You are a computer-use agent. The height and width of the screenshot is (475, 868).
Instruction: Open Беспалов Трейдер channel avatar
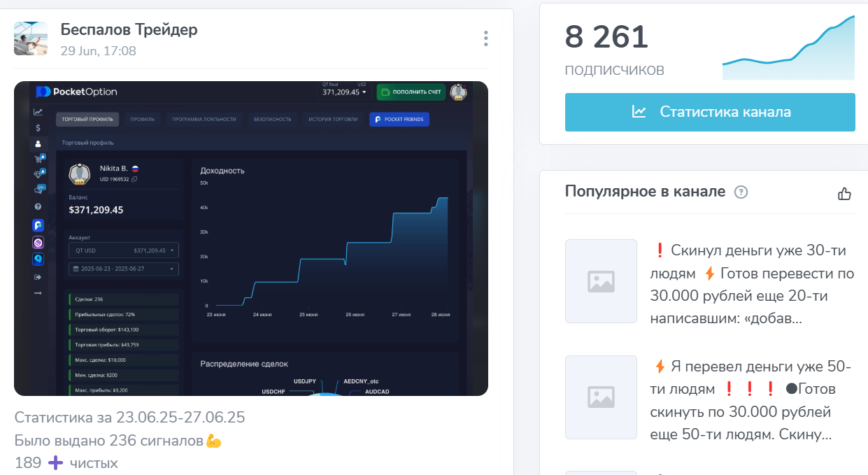(x=31, y=38)
